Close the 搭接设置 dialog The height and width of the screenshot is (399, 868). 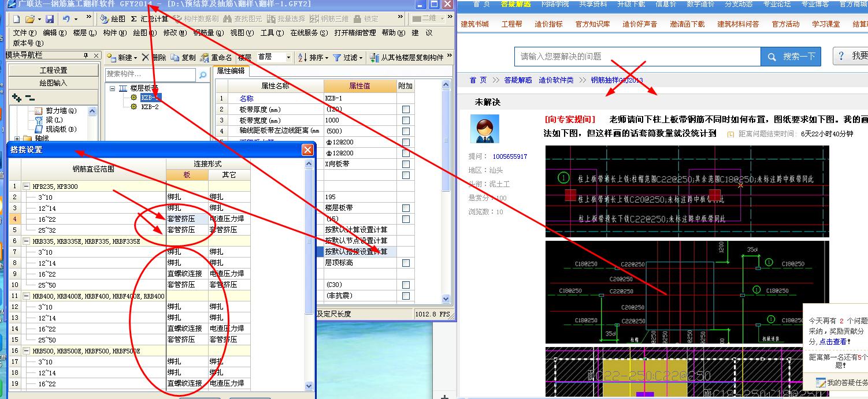pyautogui.click(x=307, y=150)
